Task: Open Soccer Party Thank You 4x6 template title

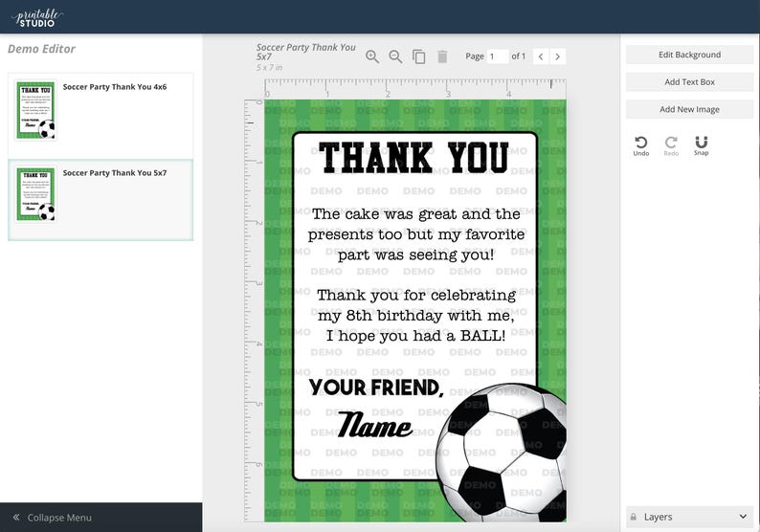Action: point(115,87)
